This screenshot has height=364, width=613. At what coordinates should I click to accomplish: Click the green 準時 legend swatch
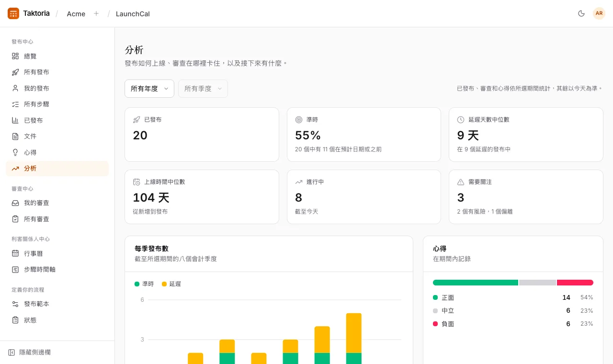137,284
